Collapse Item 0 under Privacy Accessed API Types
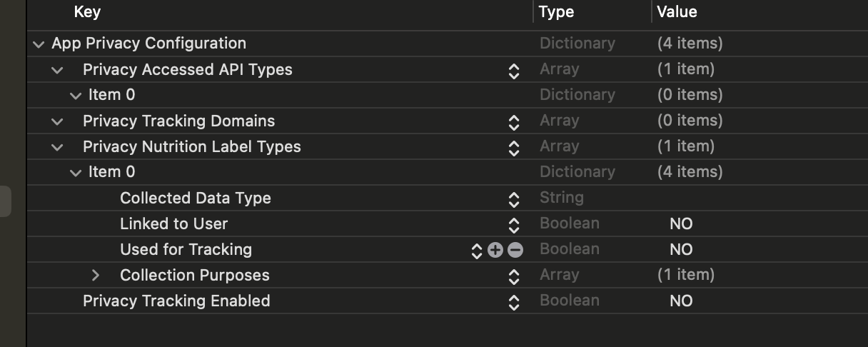 (76, 96)
